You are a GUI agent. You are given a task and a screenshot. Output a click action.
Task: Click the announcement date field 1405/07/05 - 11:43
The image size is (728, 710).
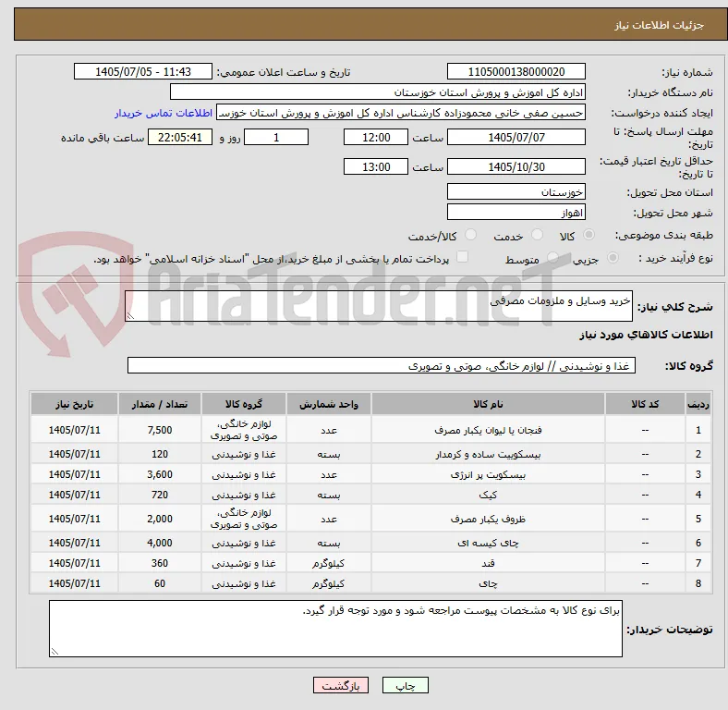tap(143, 71)
